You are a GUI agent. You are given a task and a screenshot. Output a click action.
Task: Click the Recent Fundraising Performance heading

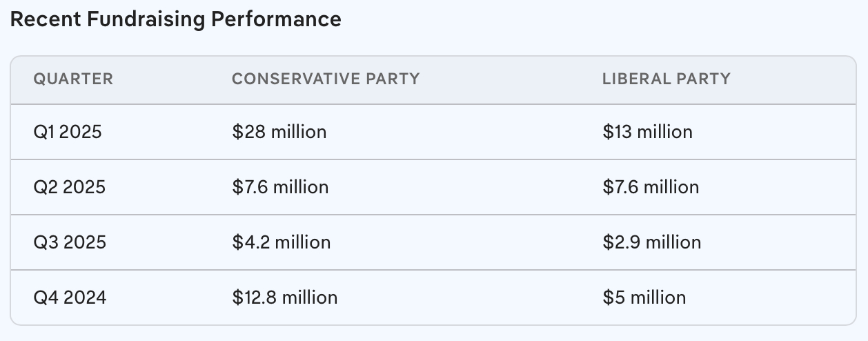click(176, 19)
